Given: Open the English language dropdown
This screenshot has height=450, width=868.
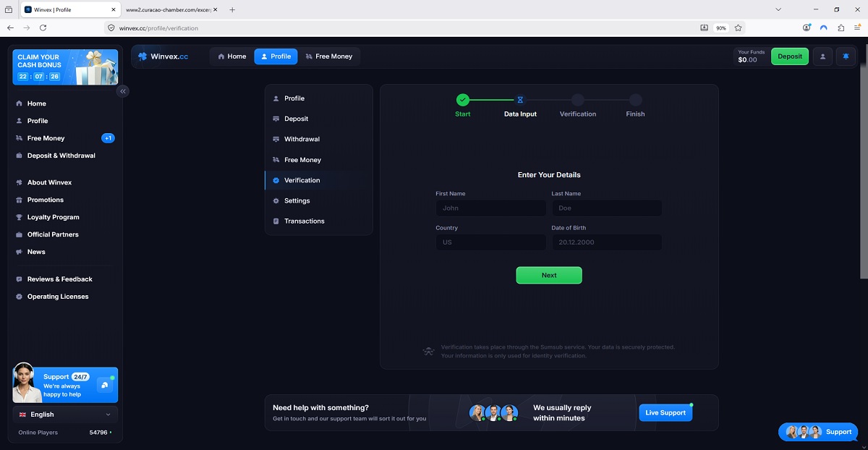Looking at the screenshot, I should click(65, 415).
